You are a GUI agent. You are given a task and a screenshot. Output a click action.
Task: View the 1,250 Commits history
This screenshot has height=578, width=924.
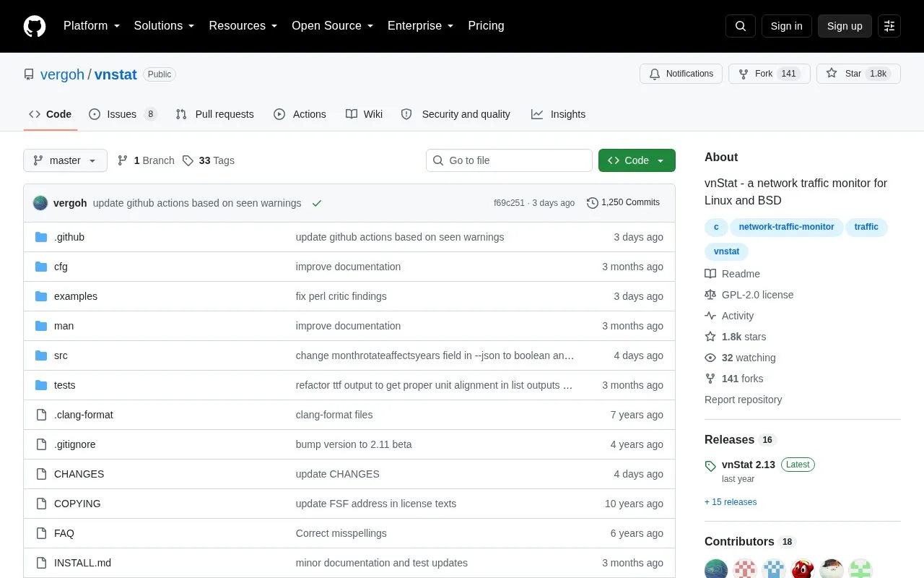pyautogui.click(x=623, y=203)
